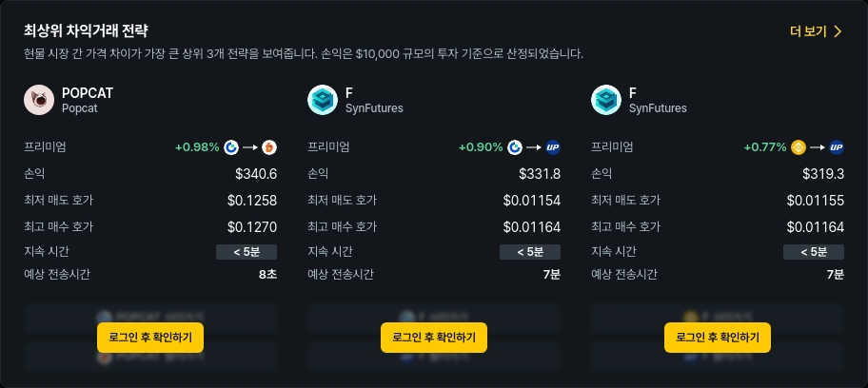Click the 8초 estimated transfer time

[x=266, y=275]
